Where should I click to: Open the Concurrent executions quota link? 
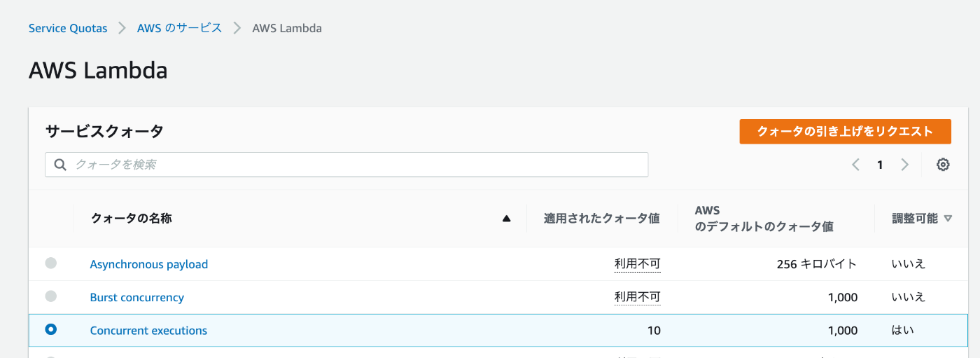coord(148,330)
